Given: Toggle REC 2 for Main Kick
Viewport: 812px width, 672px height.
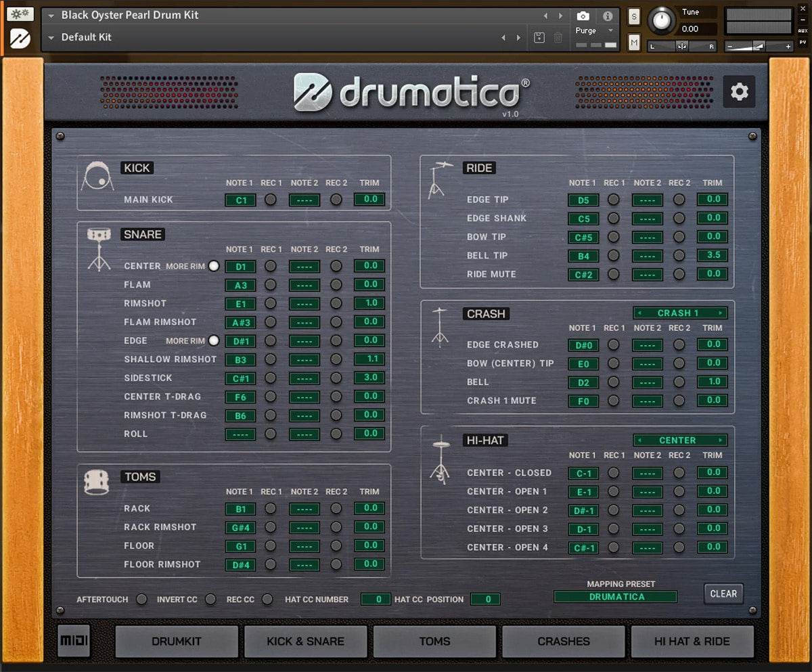Looking at the screenshot, I should (336, 200).
